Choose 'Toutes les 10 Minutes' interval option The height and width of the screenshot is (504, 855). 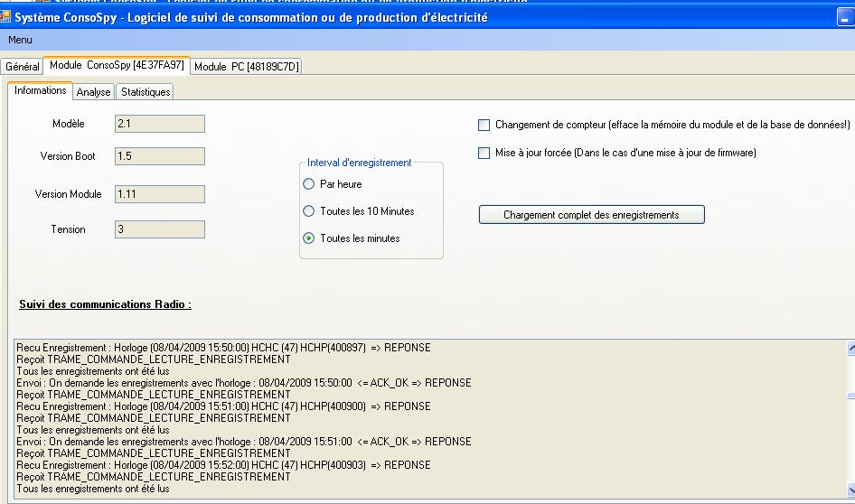[309, 211]
